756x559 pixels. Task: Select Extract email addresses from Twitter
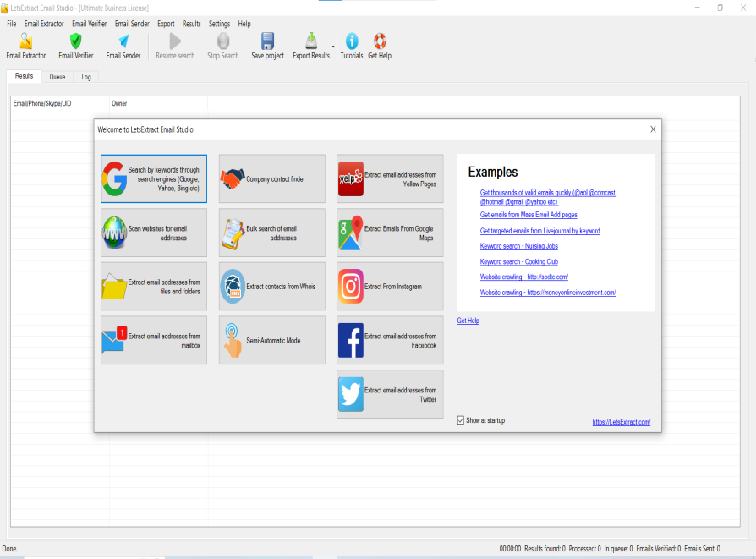pos(390,395)
